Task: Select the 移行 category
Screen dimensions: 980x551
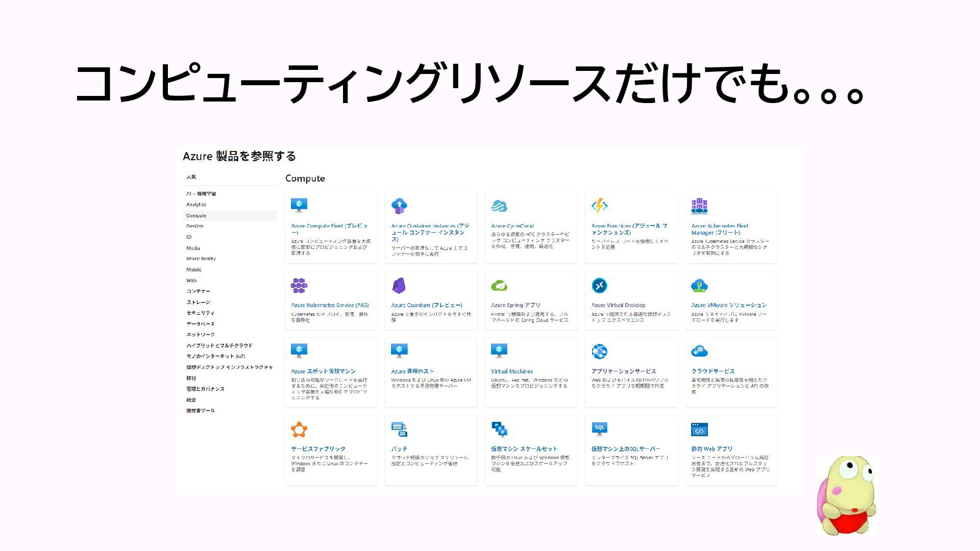Action: (191, 379)
